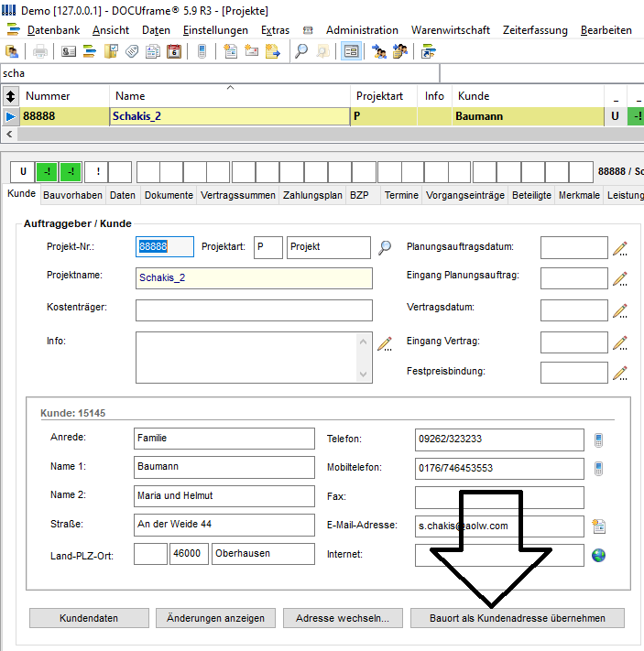
Task: Switch to the Dokumente tab
Action: pos(169,195)
